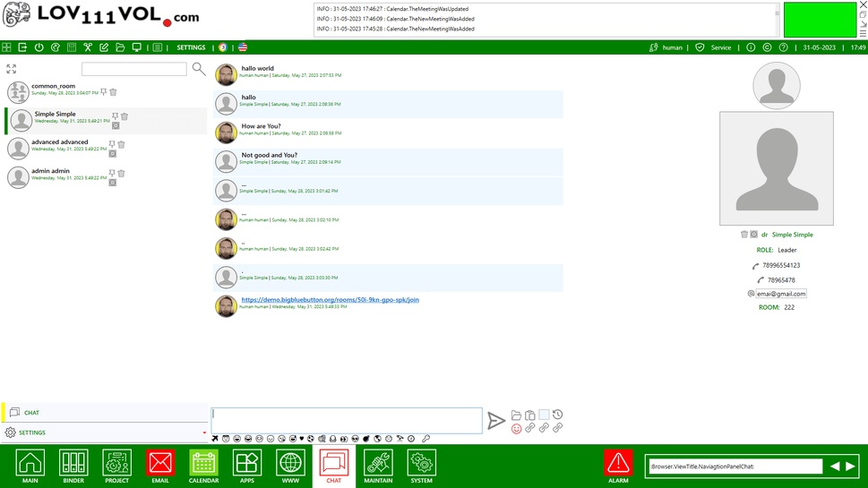Viewport: 868px width, 488px height.
Task: Switch language via US flag icon
Action: click(243, 47)
